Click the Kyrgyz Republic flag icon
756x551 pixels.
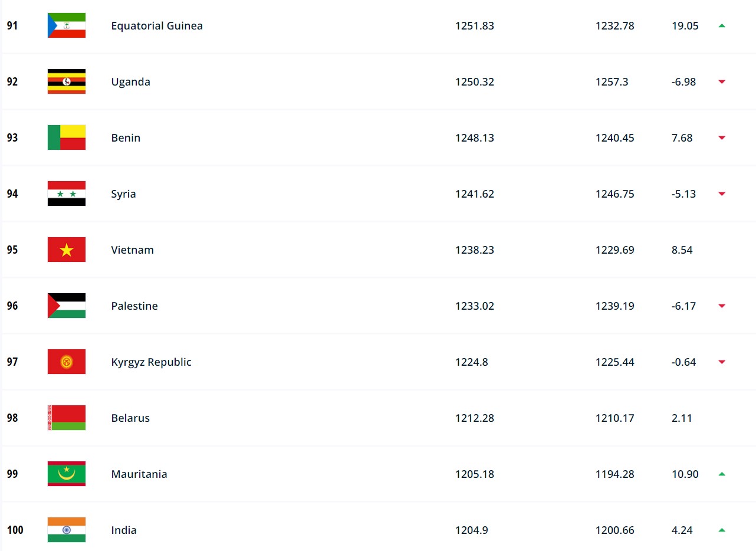[67, 362]
